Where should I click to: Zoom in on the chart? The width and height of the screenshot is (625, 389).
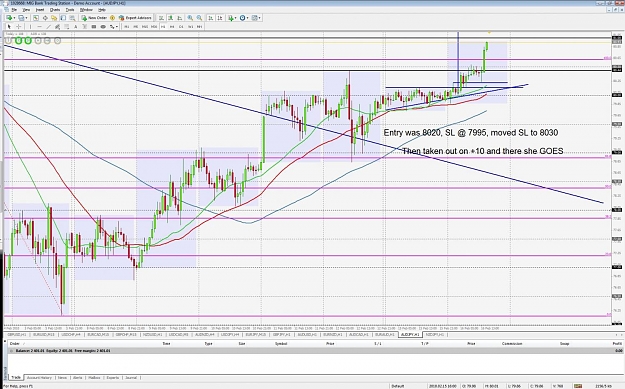(x=190, y=18)
